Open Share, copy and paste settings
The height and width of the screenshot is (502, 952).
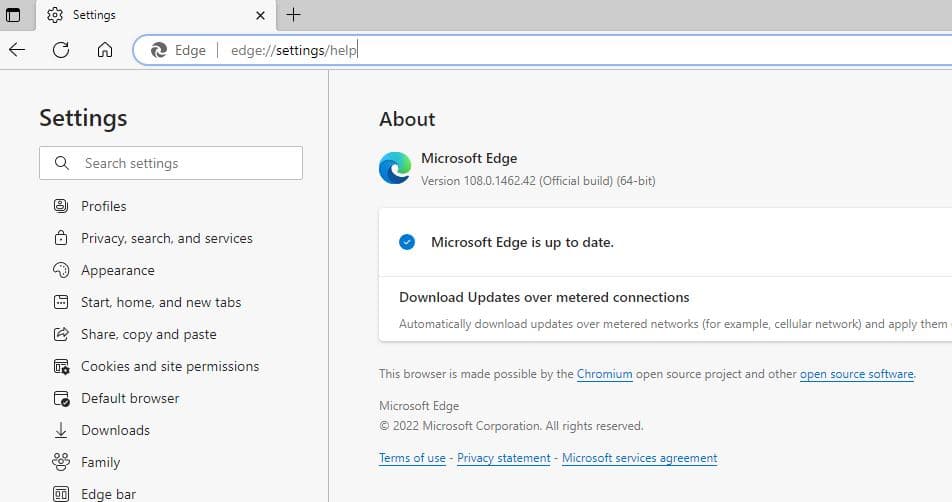click(148, 334)
